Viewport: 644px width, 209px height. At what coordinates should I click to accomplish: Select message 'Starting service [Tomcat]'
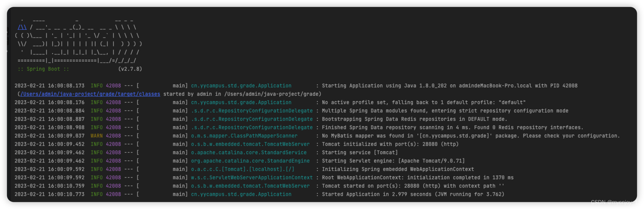[360, 152]
